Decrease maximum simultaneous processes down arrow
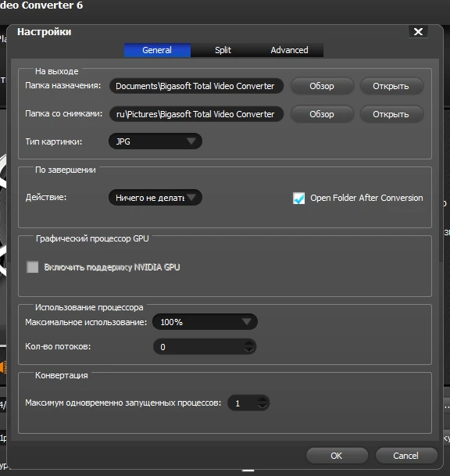Image resolution: width=450 pixels, height=476 pixels. tap(262, 406)
